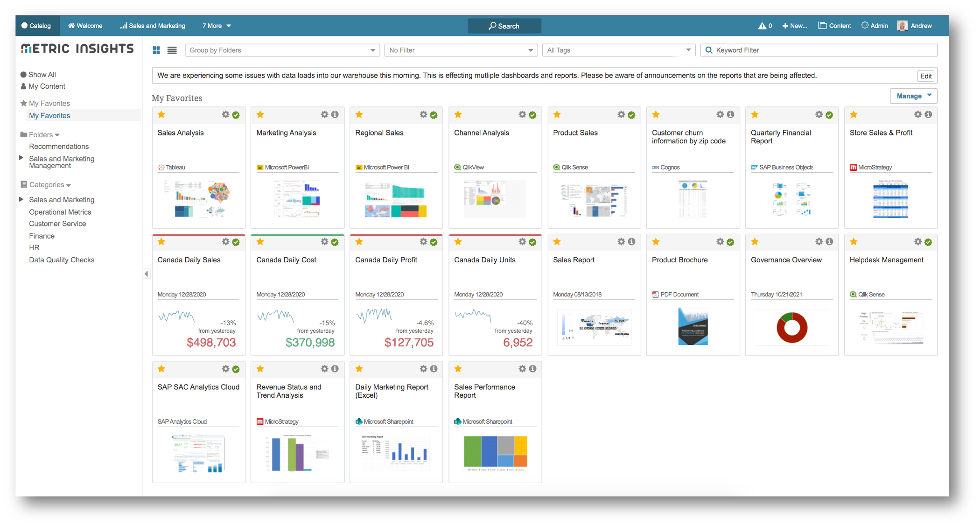The image size is (980, 527).
Task: Switch to tile grid view icon
Action: (x=156, y=50)
